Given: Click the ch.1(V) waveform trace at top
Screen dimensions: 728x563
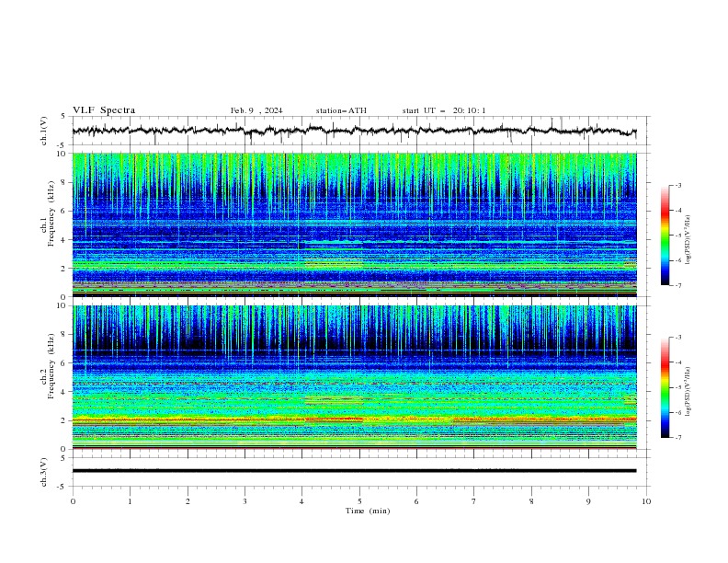Looking at the screenshot, I should click(x=354, y=131).
